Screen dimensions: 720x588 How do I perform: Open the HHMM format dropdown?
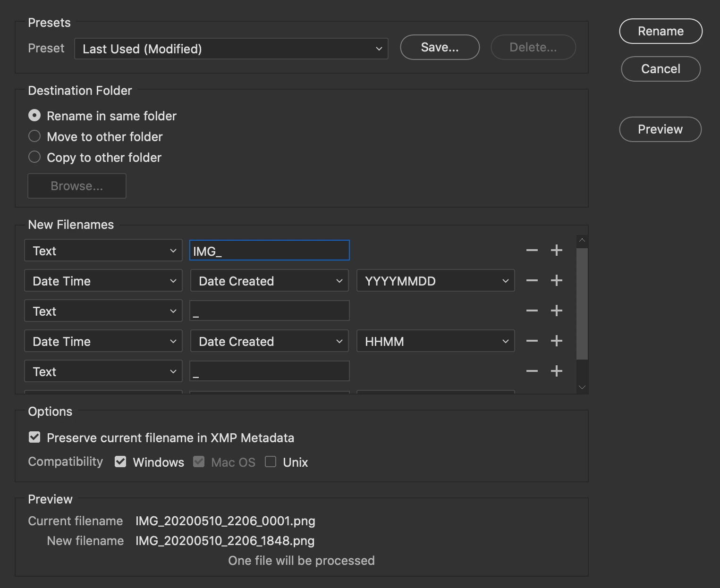(436, 341)
